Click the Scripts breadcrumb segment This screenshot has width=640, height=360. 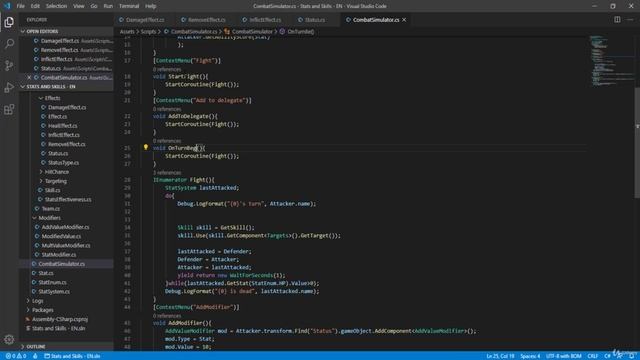[x=148, y=31]
